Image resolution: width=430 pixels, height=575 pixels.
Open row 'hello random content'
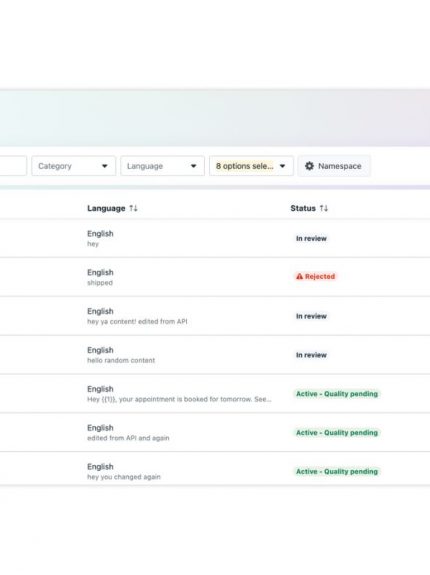tap(215, 355)
